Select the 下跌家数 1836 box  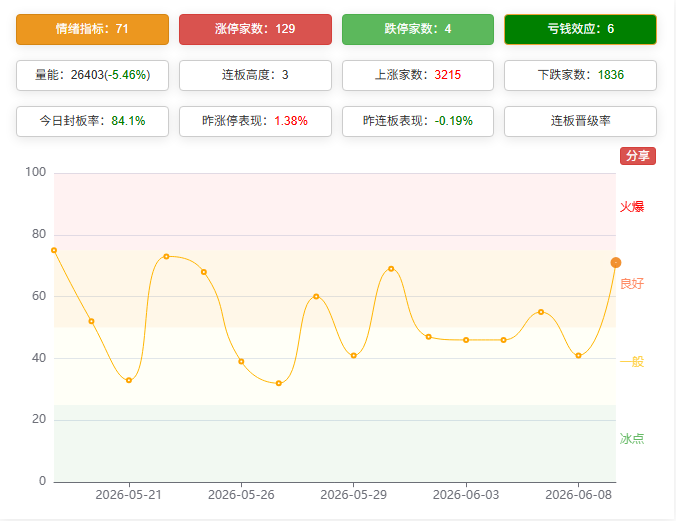pyautogui.click(x=580, y=75)
